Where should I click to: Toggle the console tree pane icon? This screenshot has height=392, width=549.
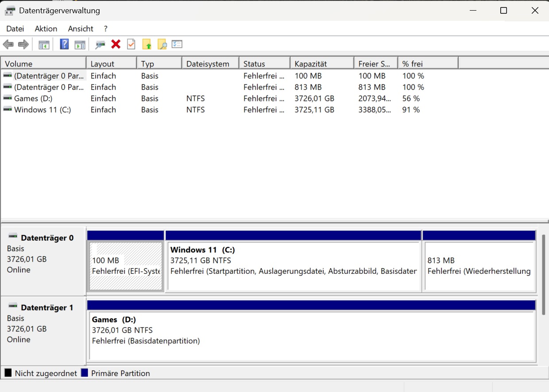(x=44, y=44)
